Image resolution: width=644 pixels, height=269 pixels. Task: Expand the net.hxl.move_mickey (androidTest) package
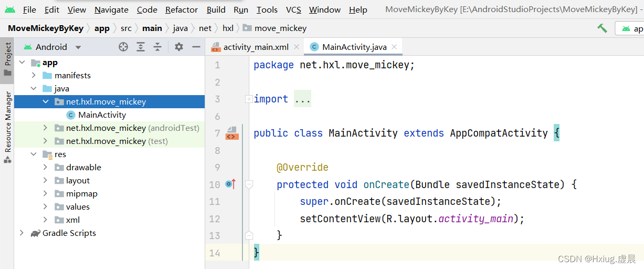pyautogui.click(x=45, y=128)
